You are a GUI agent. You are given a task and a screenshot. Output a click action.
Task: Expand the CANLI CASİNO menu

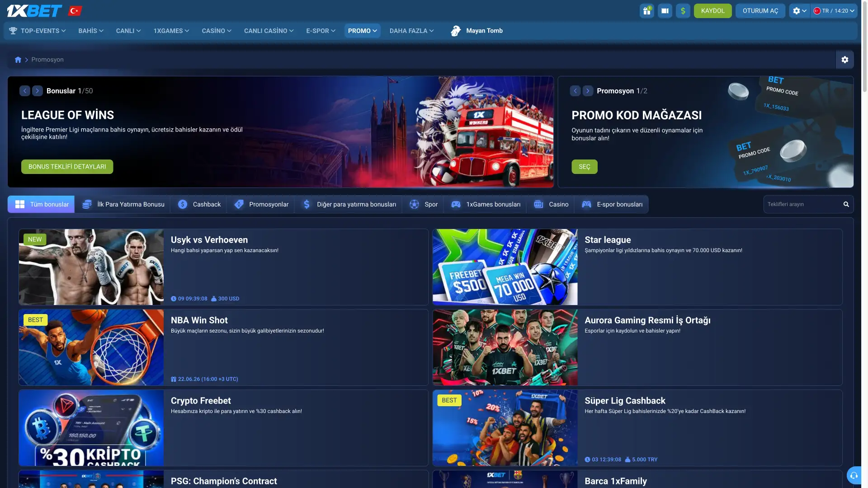coord(269,31)
